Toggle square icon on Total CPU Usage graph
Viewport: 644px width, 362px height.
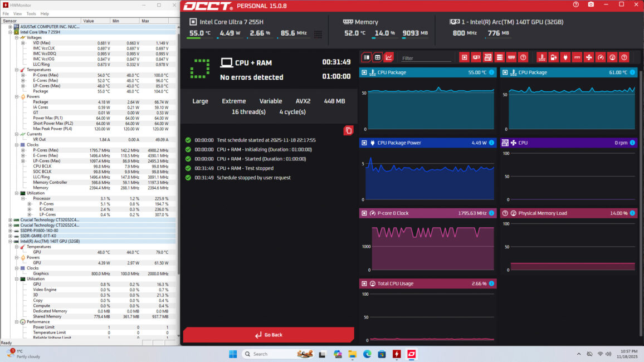(364, 283)
